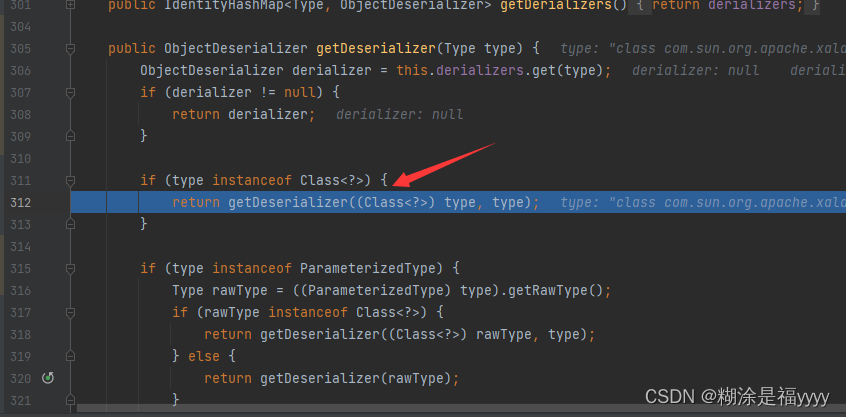846x417 pixels.
Task: Click line number 312 in the gutter
Action: point(19,203)
